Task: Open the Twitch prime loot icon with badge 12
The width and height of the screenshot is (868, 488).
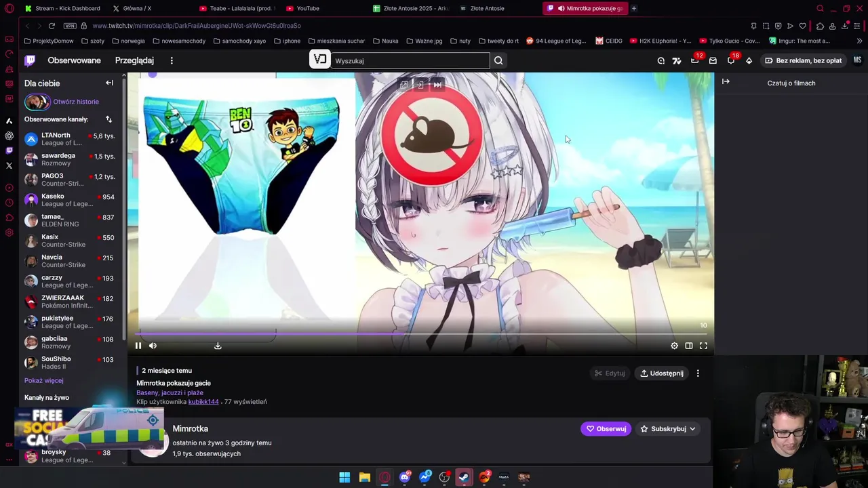Action: (696, 60)
